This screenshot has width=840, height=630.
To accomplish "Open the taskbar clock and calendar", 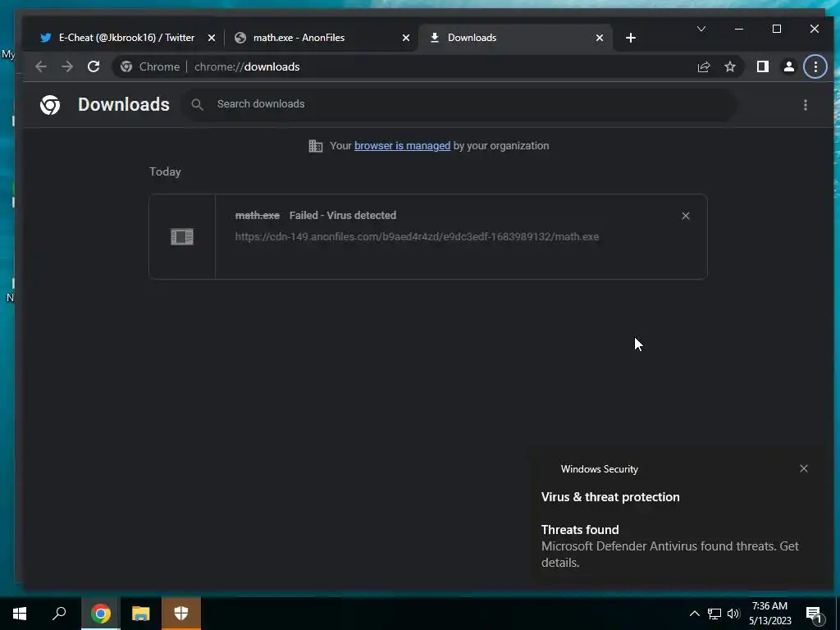I will [x=769, y=614].
